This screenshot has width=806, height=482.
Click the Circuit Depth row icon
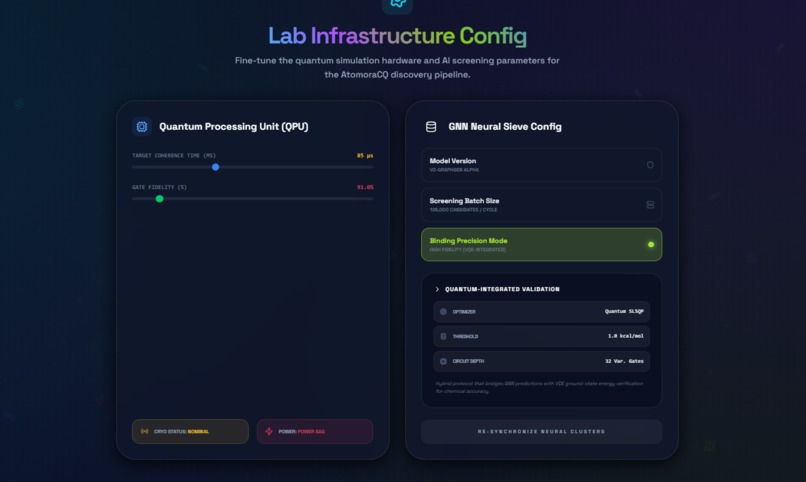tap(443, 361)
